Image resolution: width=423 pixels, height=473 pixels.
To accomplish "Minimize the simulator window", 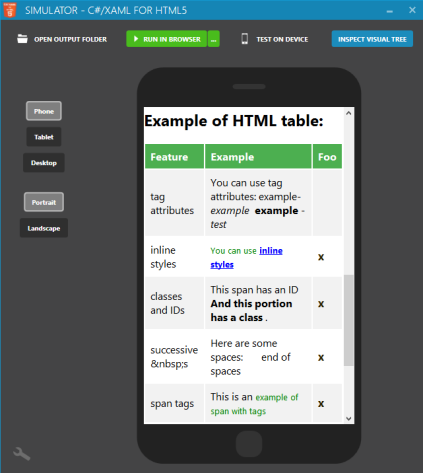I will [390, 11].
